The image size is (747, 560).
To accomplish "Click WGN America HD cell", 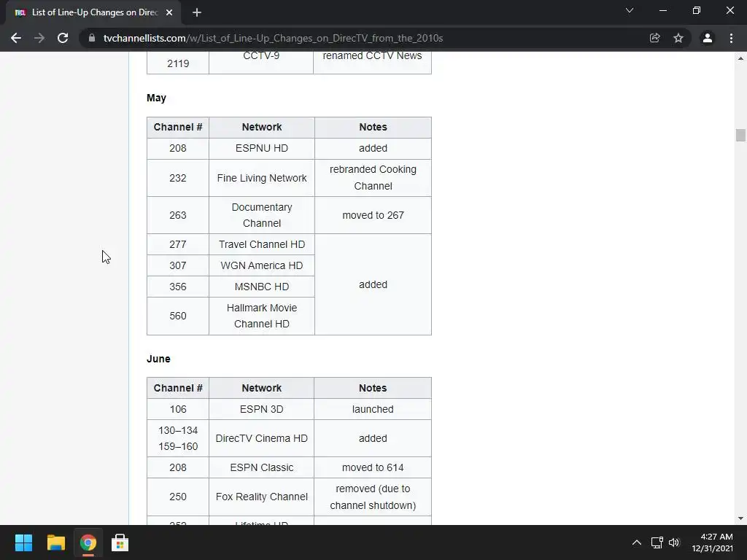I will (262, 265).
